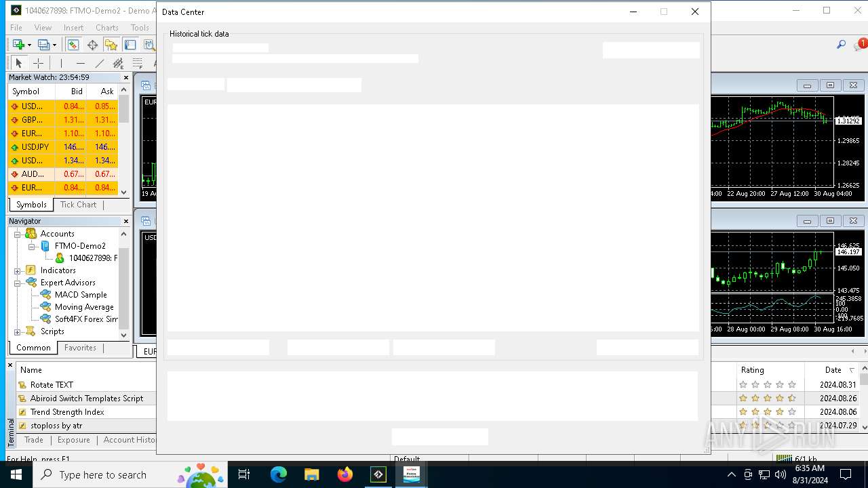Click the stoploss by atr indicator icon
This screenshot has height=488, width=868.
(22, 426)
